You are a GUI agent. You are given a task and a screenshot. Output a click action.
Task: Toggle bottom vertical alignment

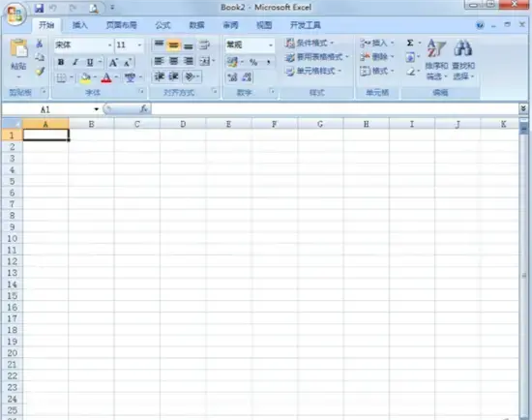(189, 45)
